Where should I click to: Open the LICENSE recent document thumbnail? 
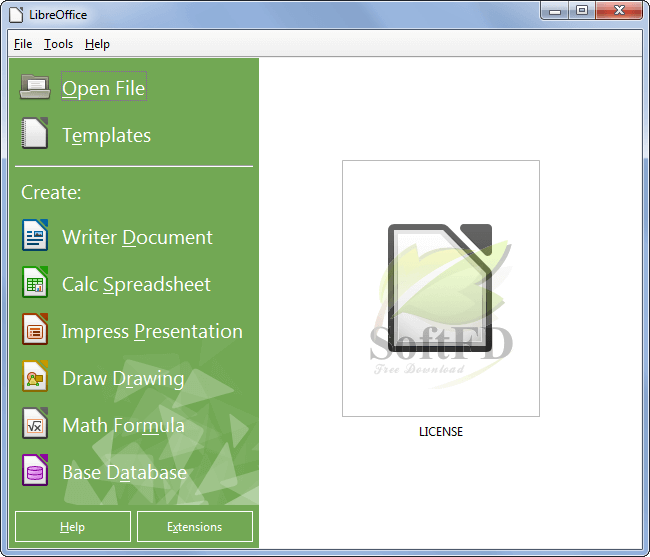[x=441, y=288]
